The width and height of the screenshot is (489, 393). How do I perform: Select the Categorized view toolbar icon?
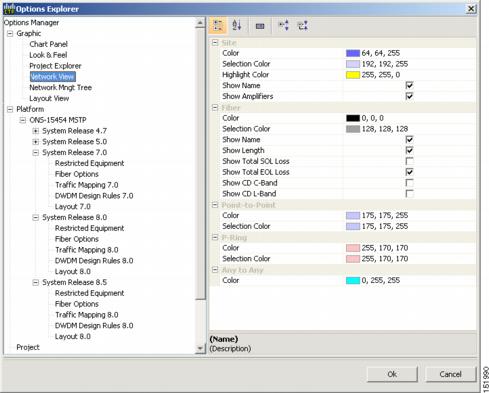218,26
